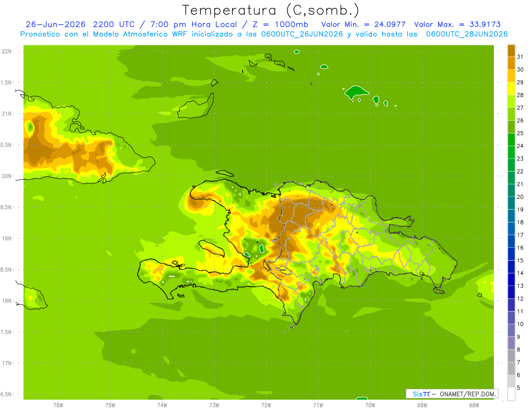
Task: Click the legend value '18'
Action: (520, 222)
